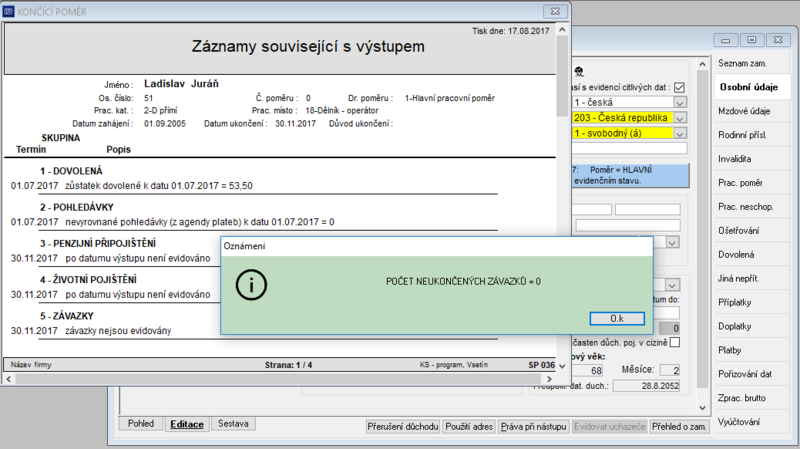Click the Přerušení důchodu button

click(403, 427)
